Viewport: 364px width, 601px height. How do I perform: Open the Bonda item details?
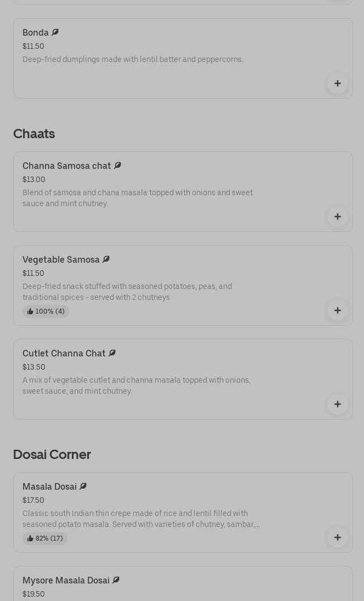point(36,33)
